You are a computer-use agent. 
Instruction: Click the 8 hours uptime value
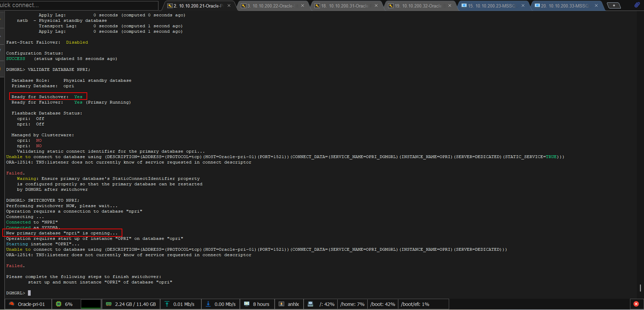click(x=261, y=304)
